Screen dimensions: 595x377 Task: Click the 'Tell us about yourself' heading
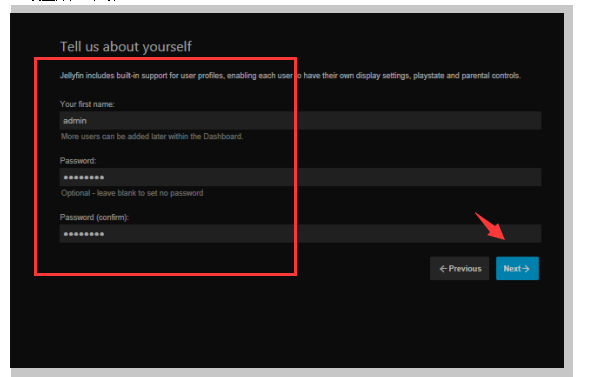tap(126, 47)
